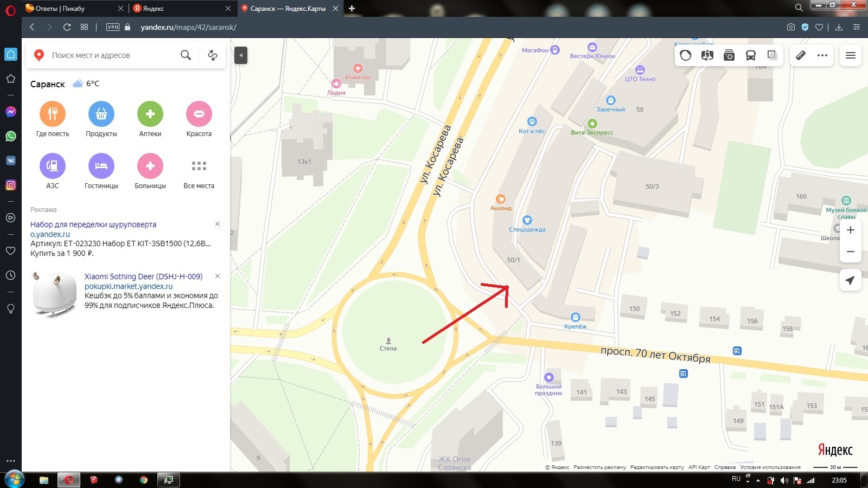
Task: Reload the current page
Action: [x=67, y=27]
